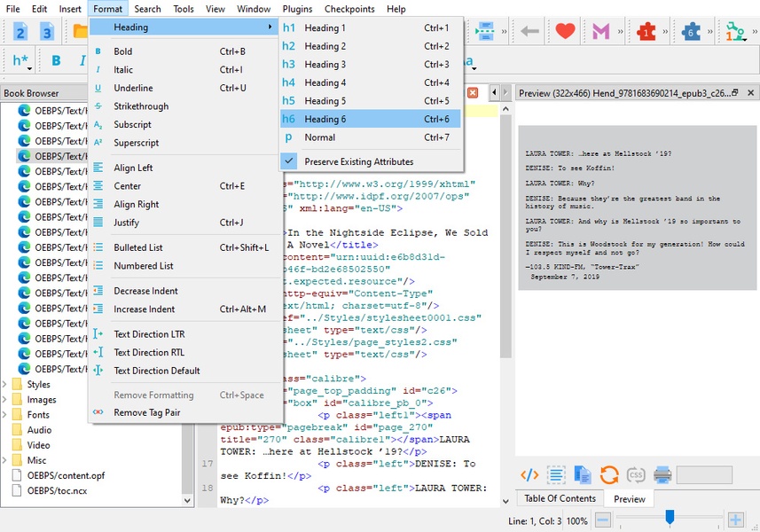Click the tab scroll right arrow
This screenshot has height=532, width=760.
coord(505,92)
